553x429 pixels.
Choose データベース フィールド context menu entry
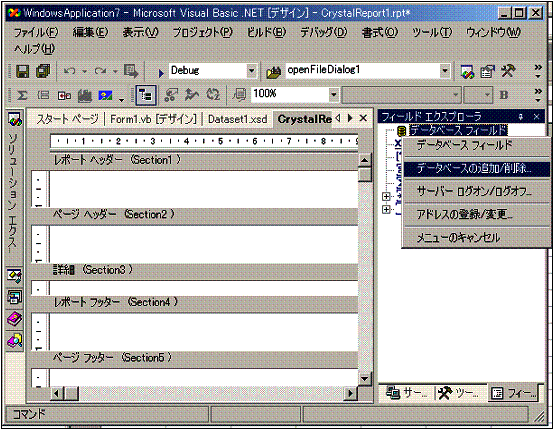476,145
